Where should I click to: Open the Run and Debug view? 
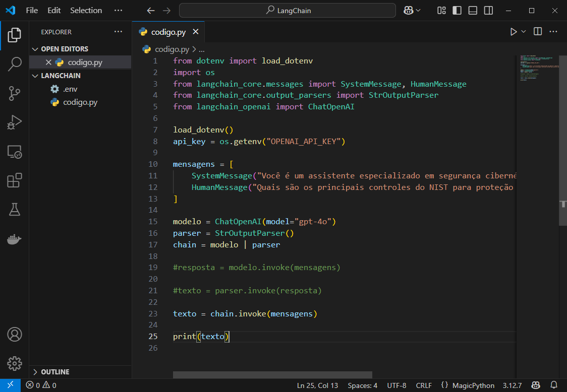coord(15,122)
